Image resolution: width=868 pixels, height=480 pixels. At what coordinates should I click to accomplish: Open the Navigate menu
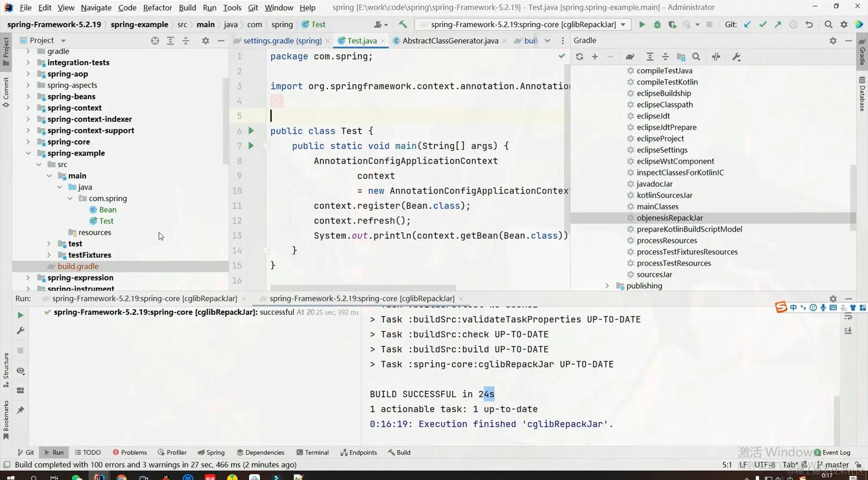96,8
